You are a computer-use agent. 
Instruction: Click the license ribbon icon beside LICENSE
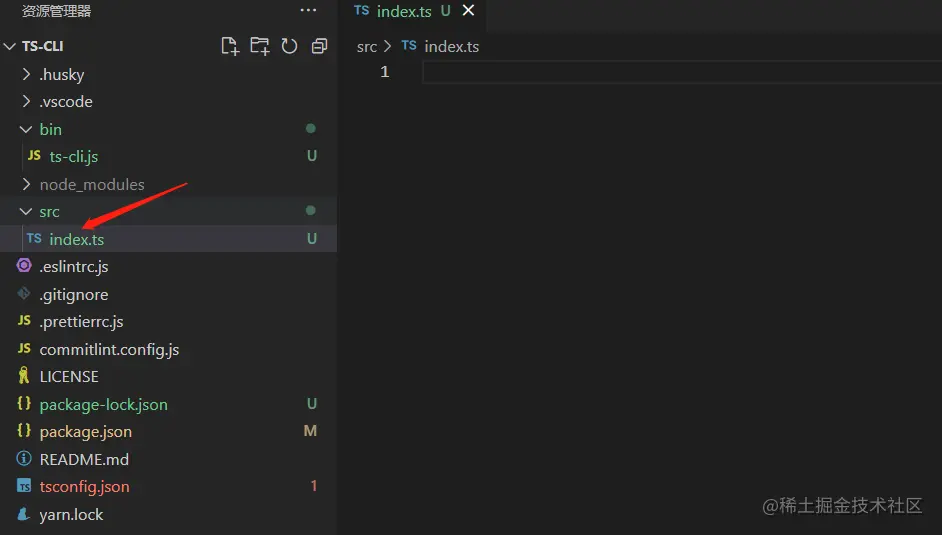(24, 375)
